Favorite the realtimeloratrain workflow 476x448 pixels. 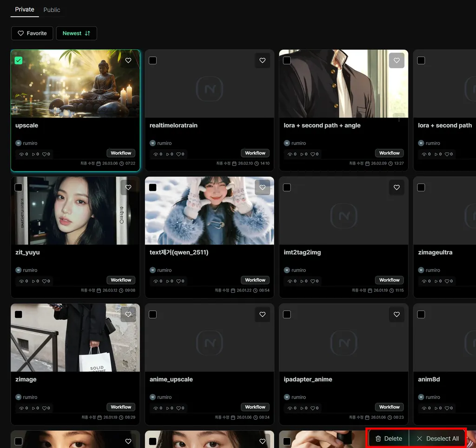pos(263,60)
